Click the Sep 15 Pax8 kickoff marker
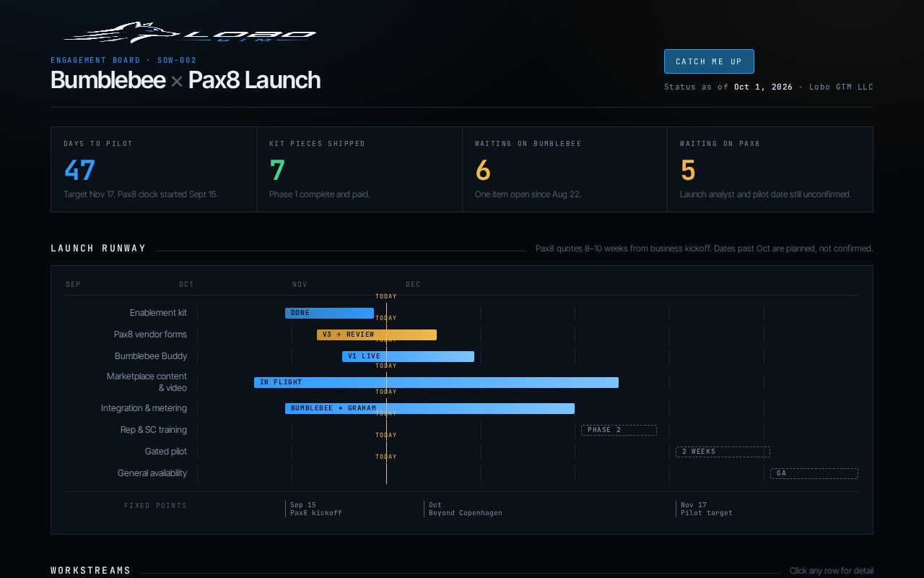Image resolution: width=924 pixels, height=578 pixels. (x=315, y=509)
